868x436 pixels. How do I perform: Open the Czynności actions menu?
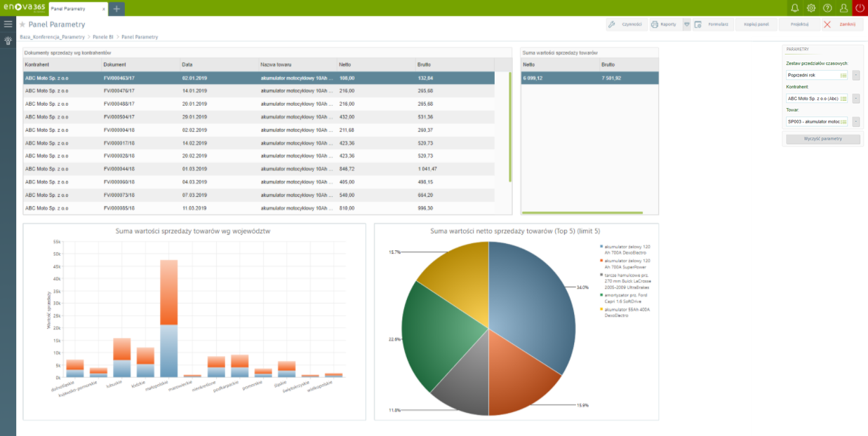(x=626, y=25)
